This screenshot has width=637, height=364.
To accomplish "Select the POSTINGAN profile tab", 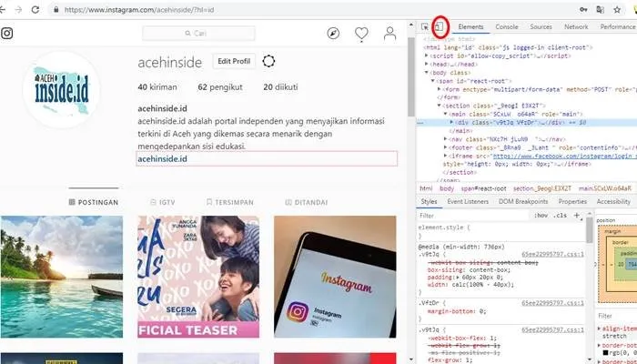I will click(x=94, y=202).
